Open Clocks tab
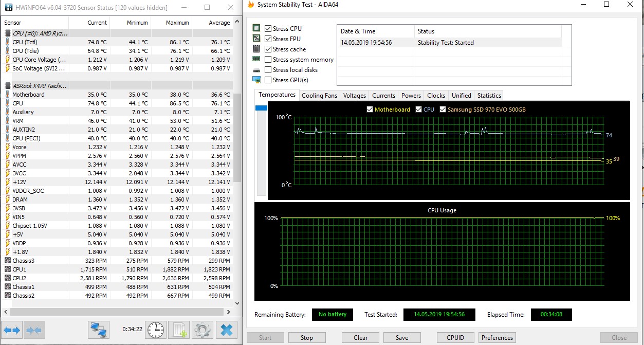The image size is (644, 345). pyautogui.click(x=436, y=96)
